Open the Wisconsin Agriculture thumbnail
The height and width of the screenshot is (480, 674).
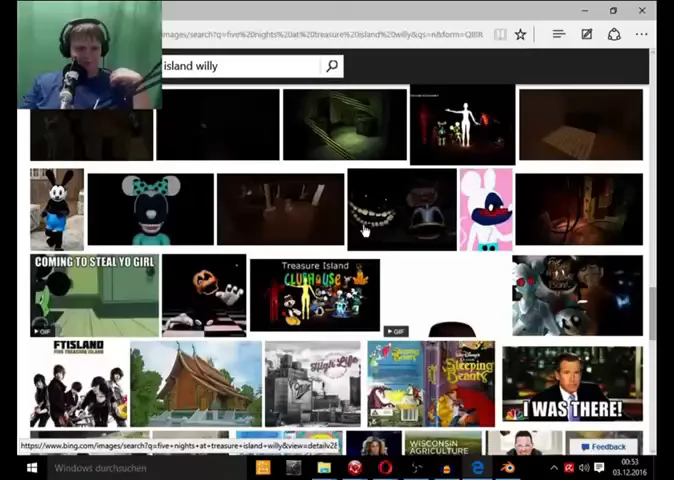[x=443, y=443]
